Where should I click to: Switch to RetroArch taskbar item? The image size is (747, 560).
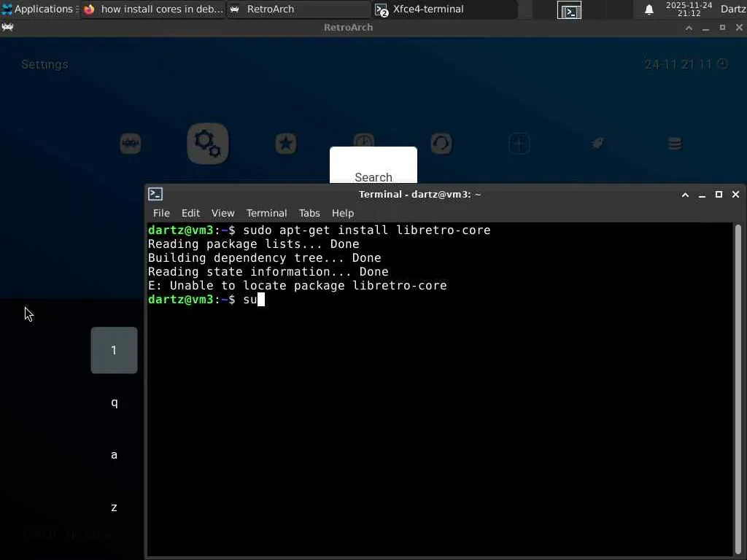pos(299,9)
